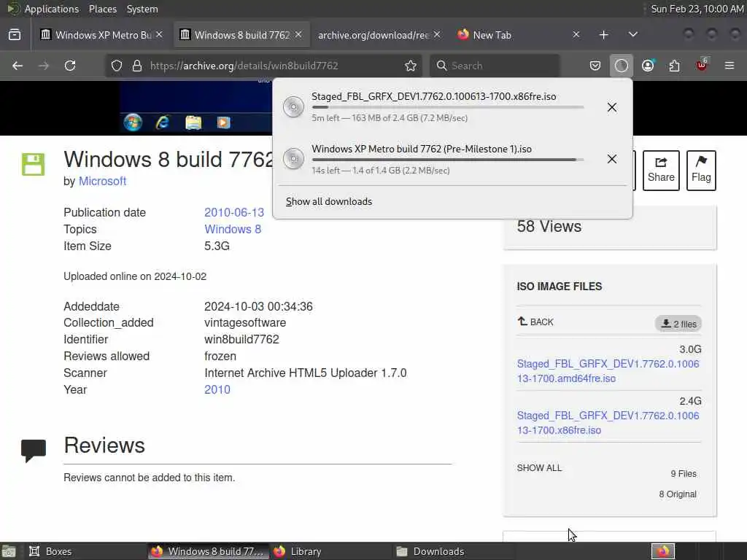
Task: Click the address bar URL
Action: click(x=244, y=66)
